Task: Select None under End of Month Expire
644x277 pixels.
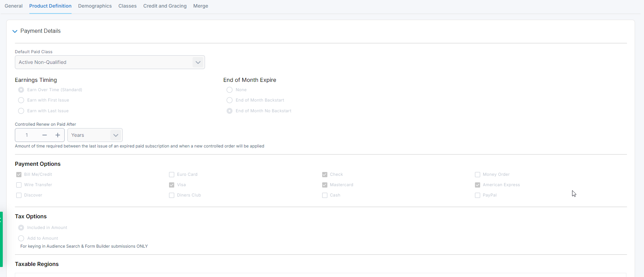Action: click(x=230, y=90)
